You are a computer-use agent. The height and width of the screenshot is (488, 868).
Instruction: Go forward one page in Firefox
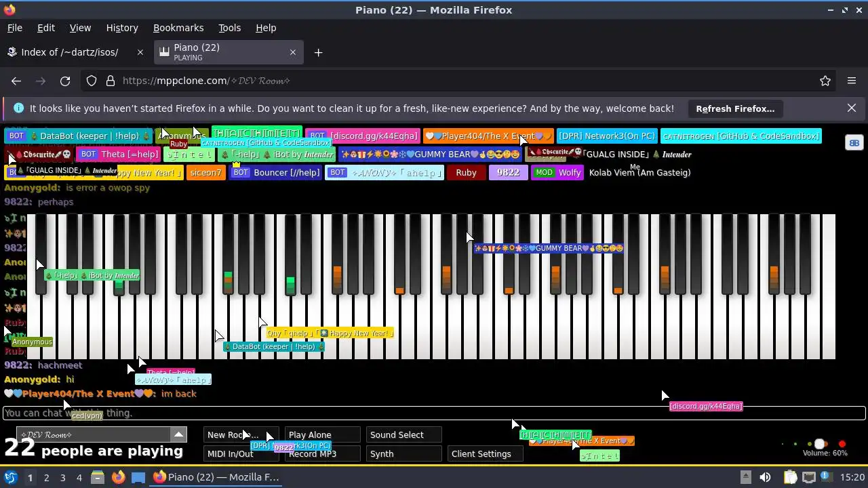point(41,81)
